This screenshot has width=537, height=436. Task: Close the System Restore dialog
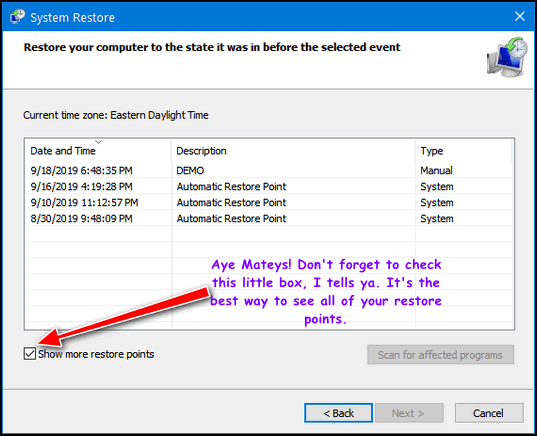(520, 16)
